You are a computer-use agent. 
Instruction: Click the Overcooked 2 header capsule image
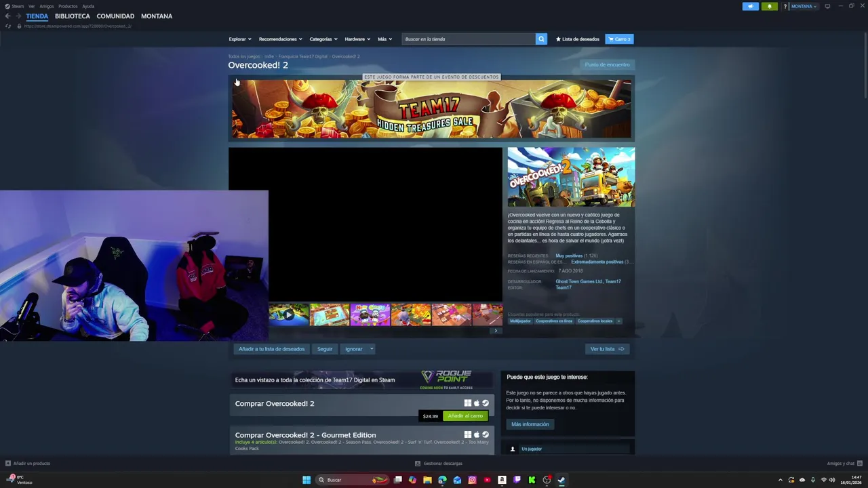point(571,177)
